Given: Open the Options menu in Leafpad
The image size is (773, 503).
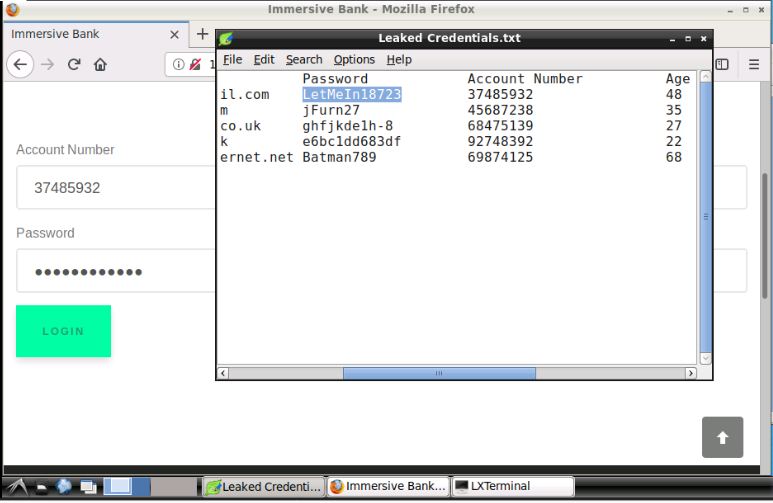Looking at the screenshot, I should point(354,60).
